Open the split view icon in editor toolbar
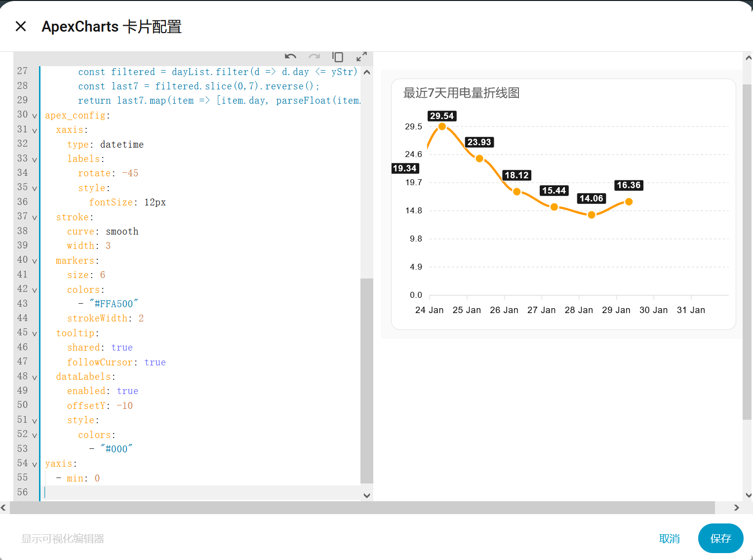Viewport: 753px width, 560px height. tap(338, 57)
